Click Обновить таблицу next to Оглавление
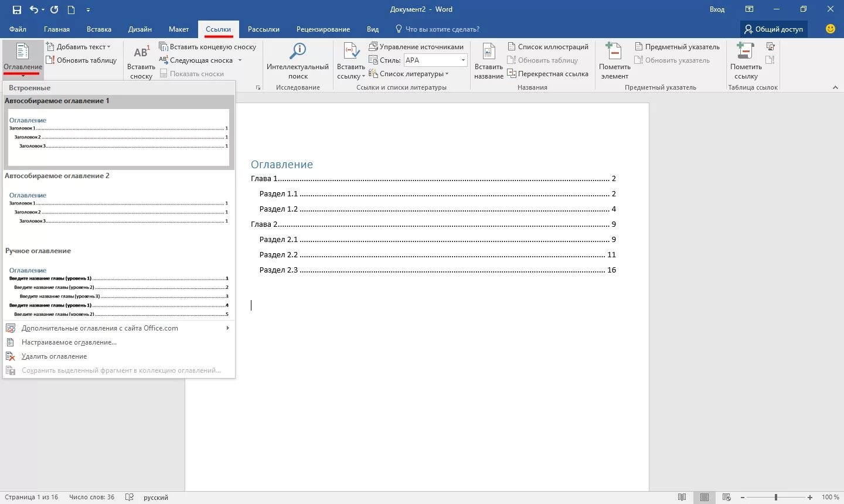The height and width of the screenshot is (504, 844). [81, 60]
